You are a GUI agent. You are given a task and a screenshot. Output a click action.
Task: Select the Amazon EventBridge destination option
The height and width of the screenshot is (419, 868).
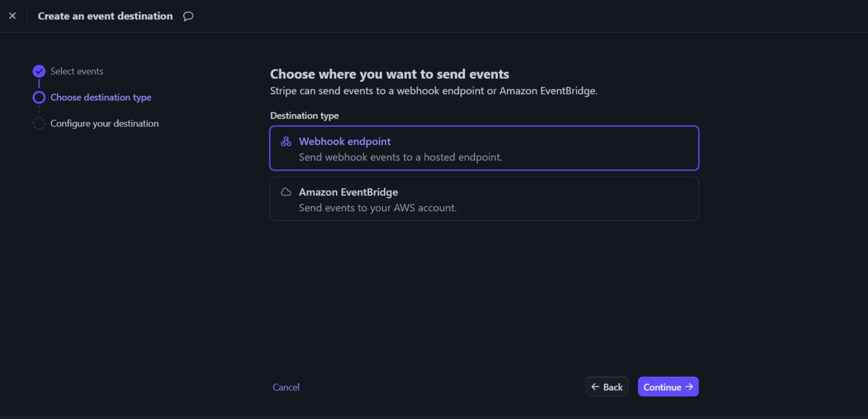[x=484, y=199]
